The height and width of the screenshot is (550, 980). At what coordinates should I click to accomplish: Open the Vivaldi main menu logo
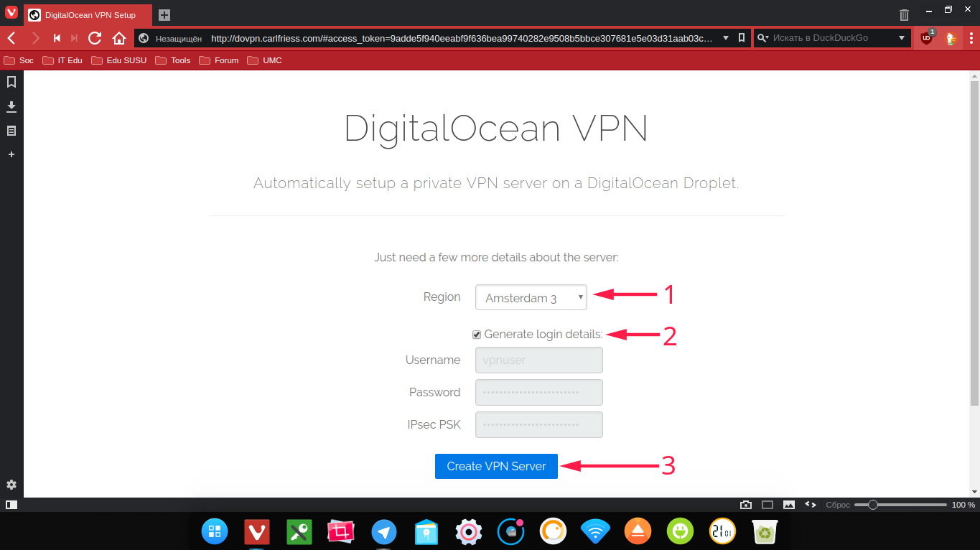coord(11,12)
